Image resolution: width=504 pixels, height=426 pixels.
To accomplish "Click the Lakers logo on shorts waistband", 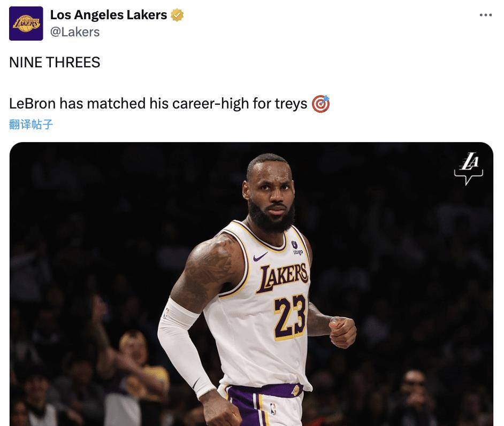I will point(295,390).
